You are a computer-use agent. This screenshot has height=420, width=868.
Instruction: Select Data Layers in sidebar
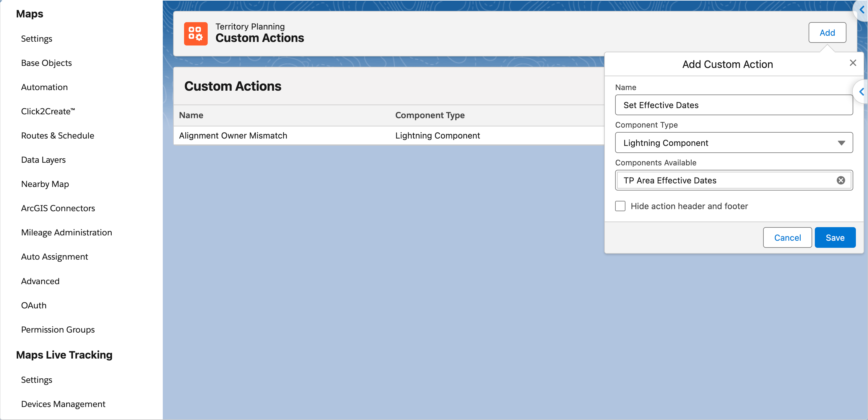point(43,160)
